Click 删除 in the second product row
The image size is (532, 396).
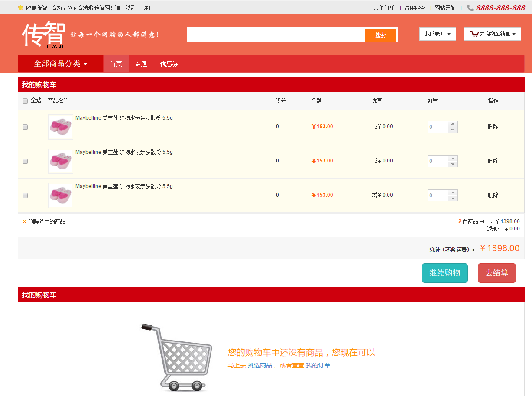coord(493,161)
